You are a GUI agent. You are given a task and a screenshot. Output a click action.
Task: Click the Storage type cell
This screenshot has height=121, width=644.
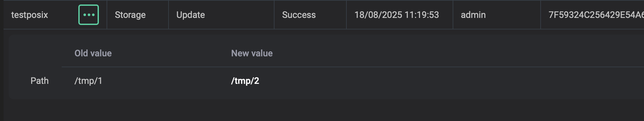click(137, 15)
